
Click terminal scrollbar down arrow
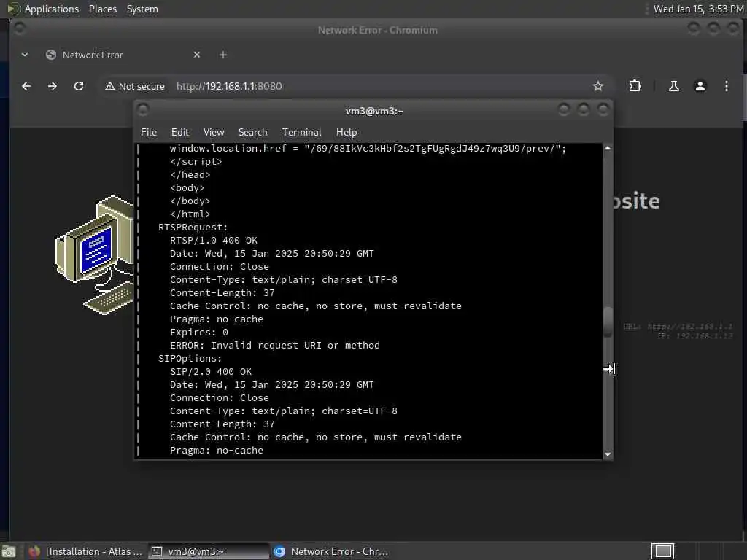pyautogui.click(x=608, y=454)
